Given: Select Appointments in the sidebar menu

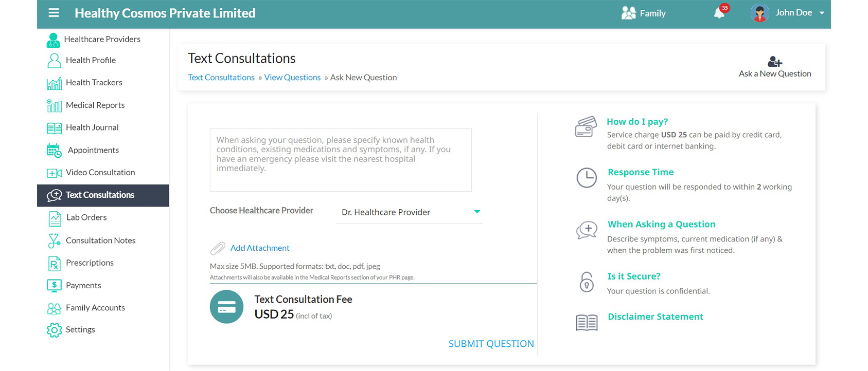Looking at the screenshot, I should [93, 150].
